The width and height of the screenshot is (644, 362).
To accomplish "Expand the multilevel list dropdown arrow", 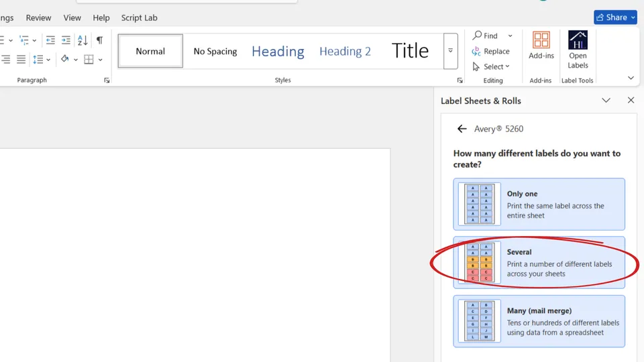I will click(34, 40).
